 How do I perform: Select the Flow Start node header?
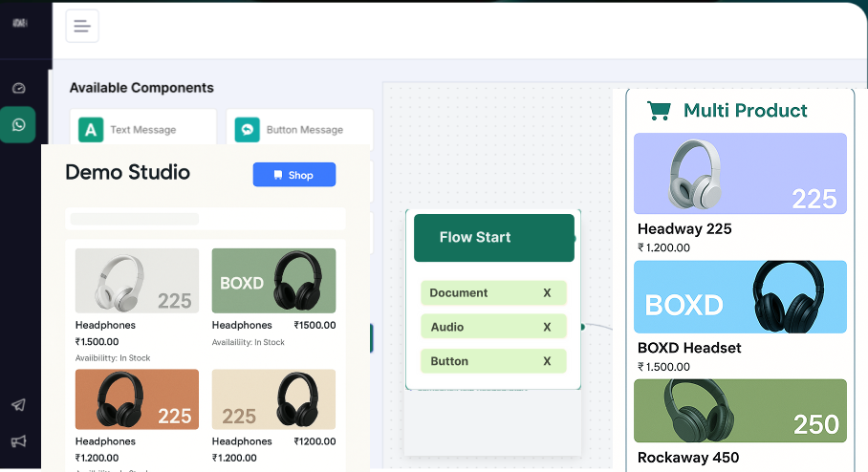pyautogui.click(x=493, y=238)
